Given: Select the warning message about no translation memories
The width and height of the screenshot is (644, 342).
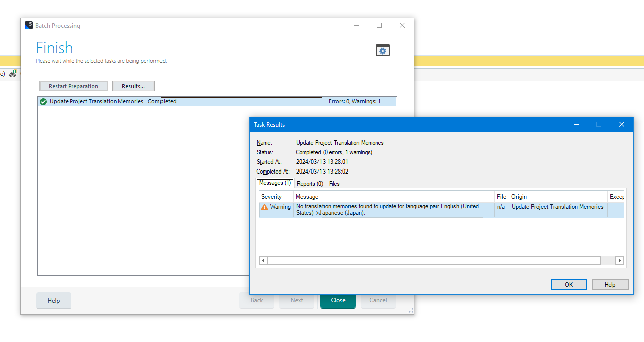Looking at the screenshot, I should pyautogui.click(x=394, y=210).
